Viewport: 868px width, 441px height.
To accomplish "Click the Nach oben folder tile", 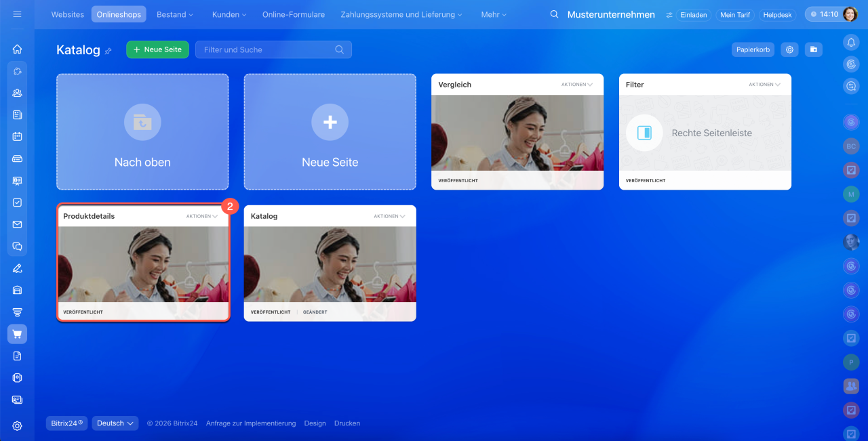I will [142, 131].
